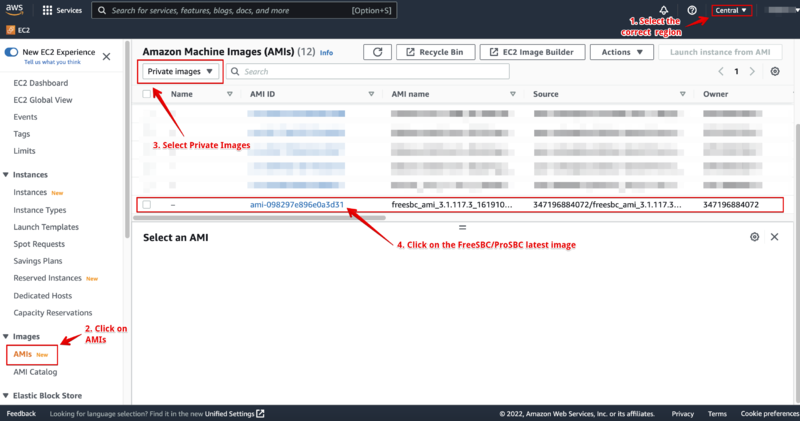Open the help question mark icon
Viewport: 800px width, 421px height.
(x=692, y=10)
